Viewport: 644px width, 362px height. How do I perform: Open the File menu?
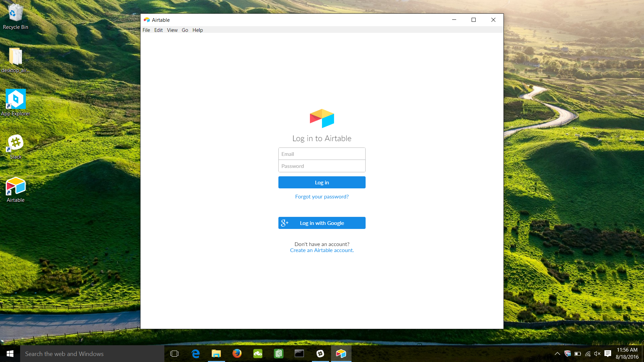point(146,30)
